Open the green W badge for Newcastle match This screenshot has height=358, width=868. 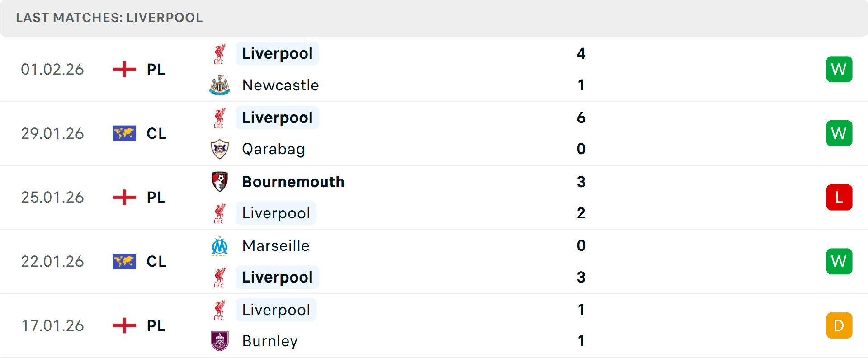(x=839, y=69)
